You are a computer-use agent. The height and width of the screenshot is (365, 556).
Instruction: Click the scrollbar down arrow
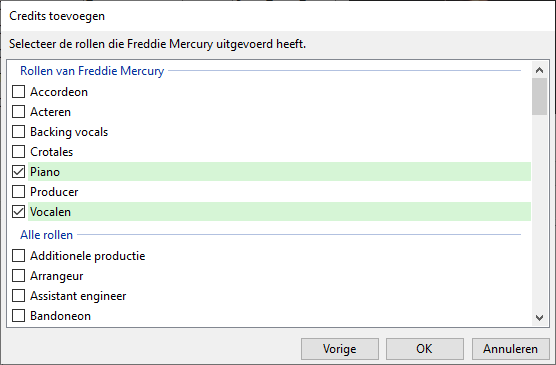pyautogui.click(x=539, y=317)
